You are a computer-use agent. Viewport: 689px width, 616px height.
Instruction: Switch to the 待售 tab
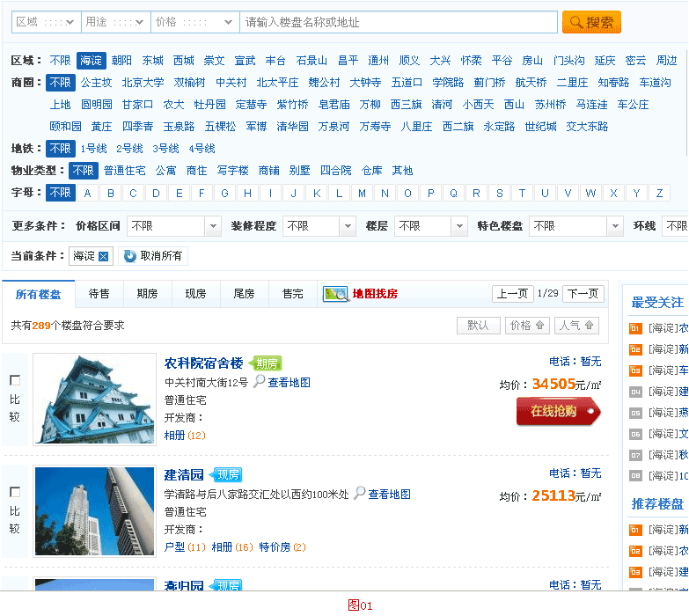coord(99,294)
